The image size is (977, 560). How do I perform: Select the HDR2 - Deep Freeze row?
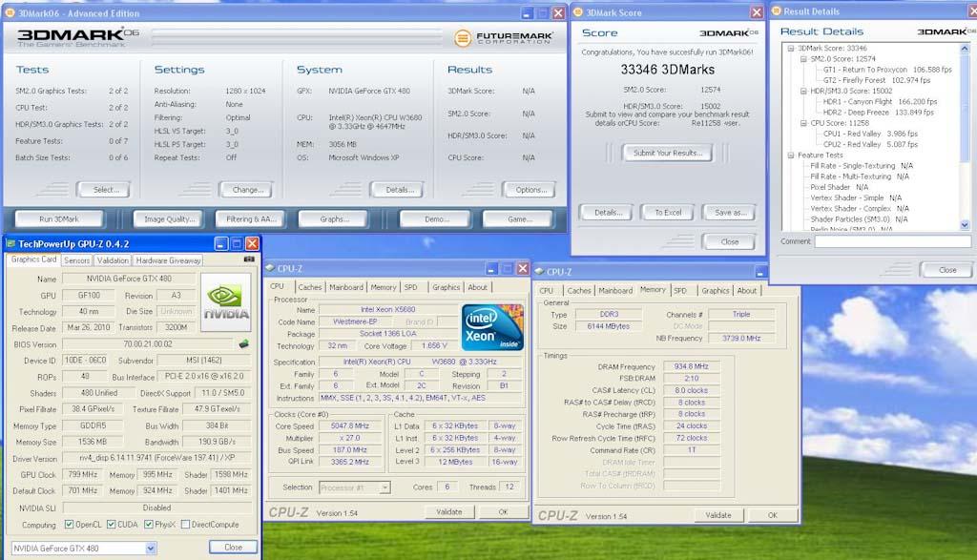click(x=878, y=113)
